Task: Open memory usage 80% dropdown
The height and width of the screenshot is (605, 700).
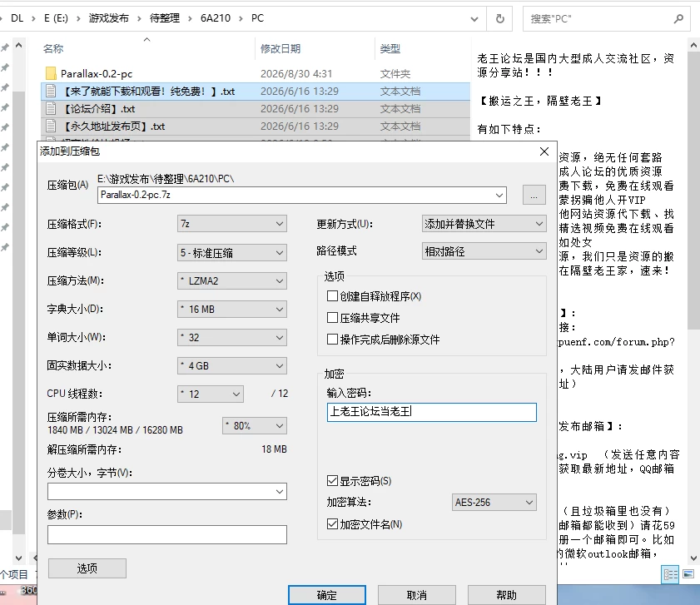Action: [x=255, y=425]
